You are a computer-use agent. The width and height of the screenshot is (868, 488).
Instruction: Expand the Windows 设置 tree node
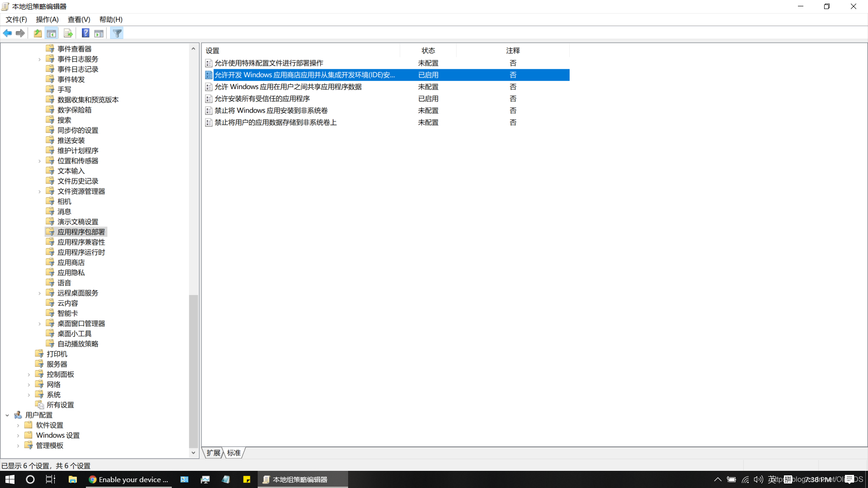18,436
